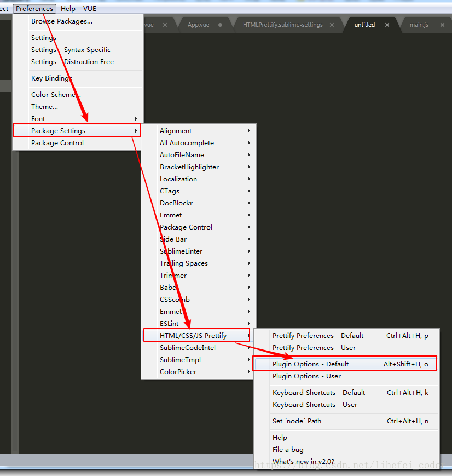Choose Theme… entry

78,107
